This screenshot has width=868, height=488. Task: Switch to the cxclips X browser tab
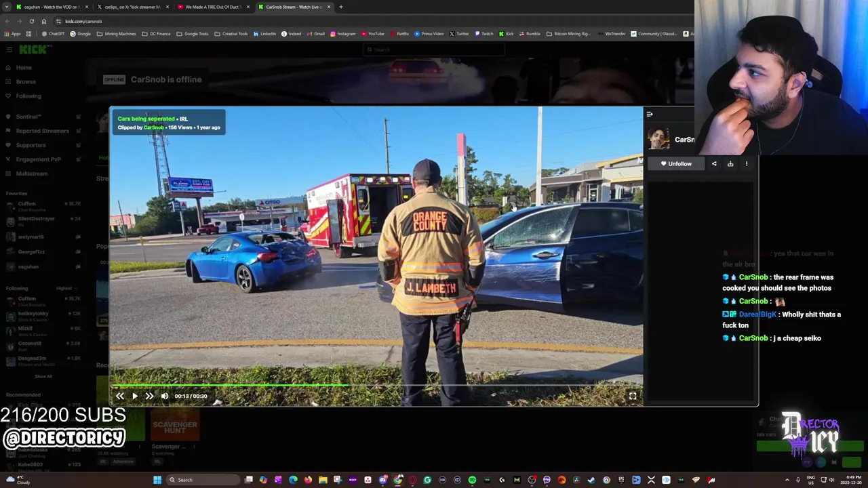[x=132, y=7]
